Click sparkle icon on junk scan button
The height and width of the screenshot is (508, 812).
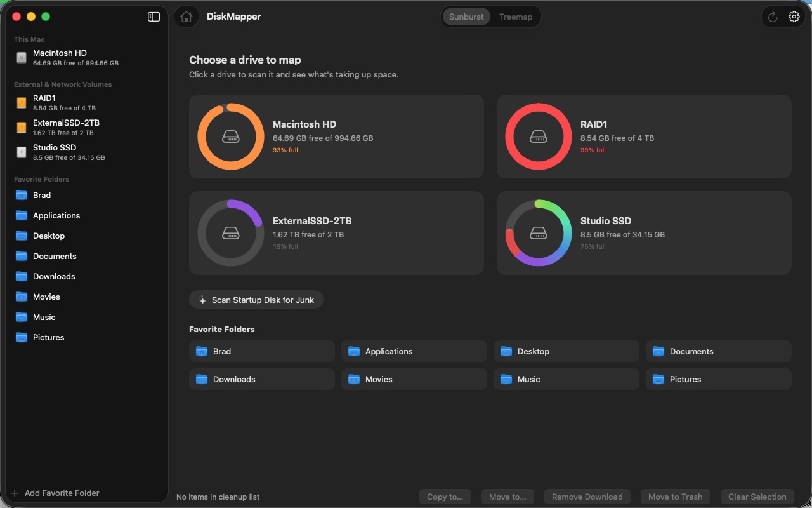pyautogui.click(x=202, y=300)
